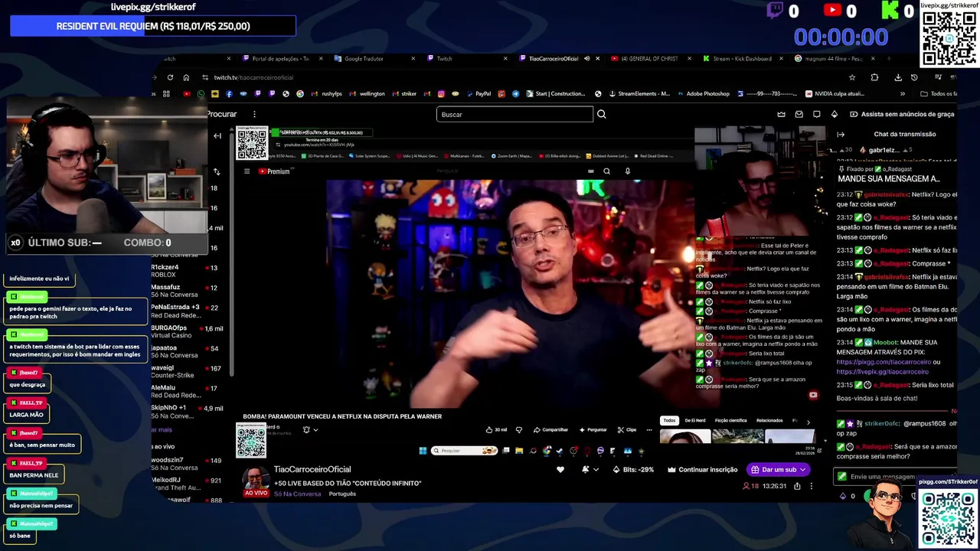Viewport: 980px width, 551px height.
Task: Click the embedded YouTube microphone voice search
Action: (x=627, y=171)
